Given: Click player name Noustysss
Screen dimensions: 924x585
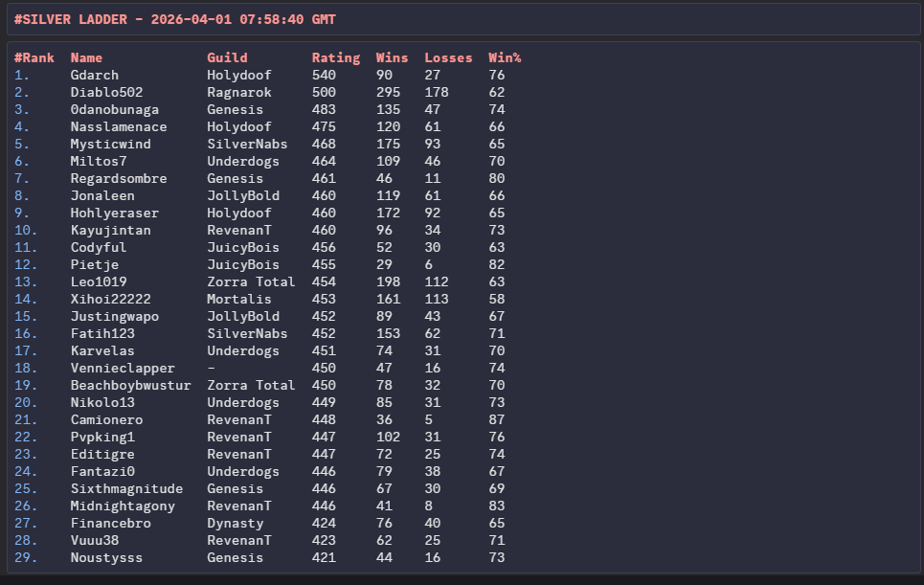Looking at the screenshot, I should click(x=106, y=557).
